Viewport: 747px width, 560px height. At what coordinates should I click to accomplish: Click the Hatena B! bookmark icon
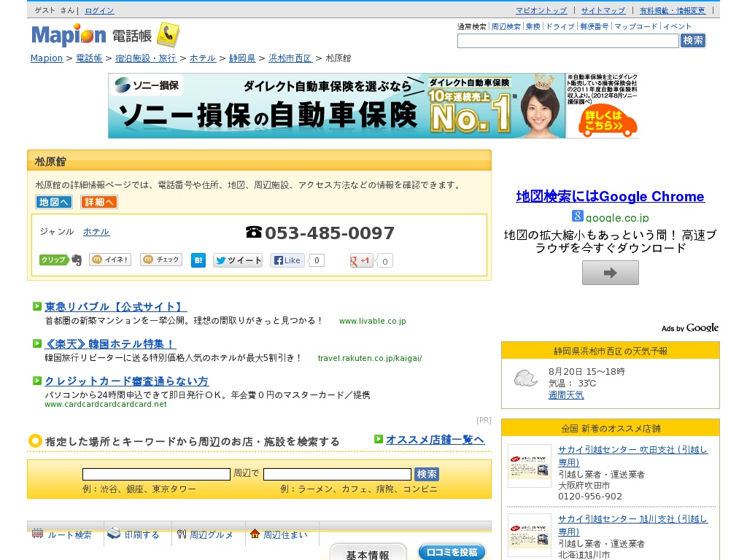(198, 260)
